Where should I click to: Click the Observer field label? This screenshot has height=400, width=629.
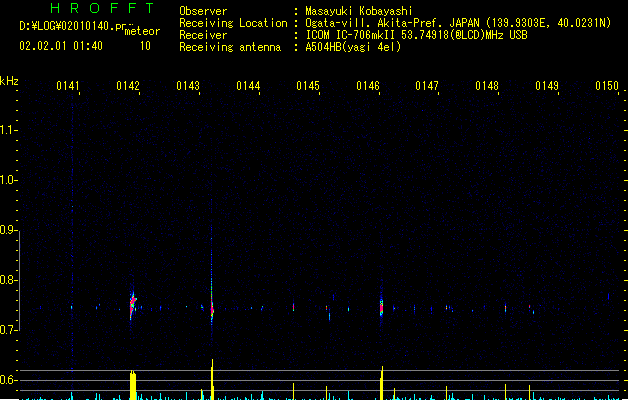coord(203,11)
